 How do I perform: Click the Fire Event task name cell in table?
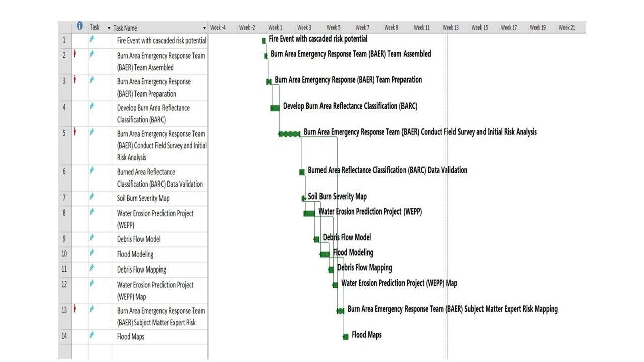tap(160, 40)
